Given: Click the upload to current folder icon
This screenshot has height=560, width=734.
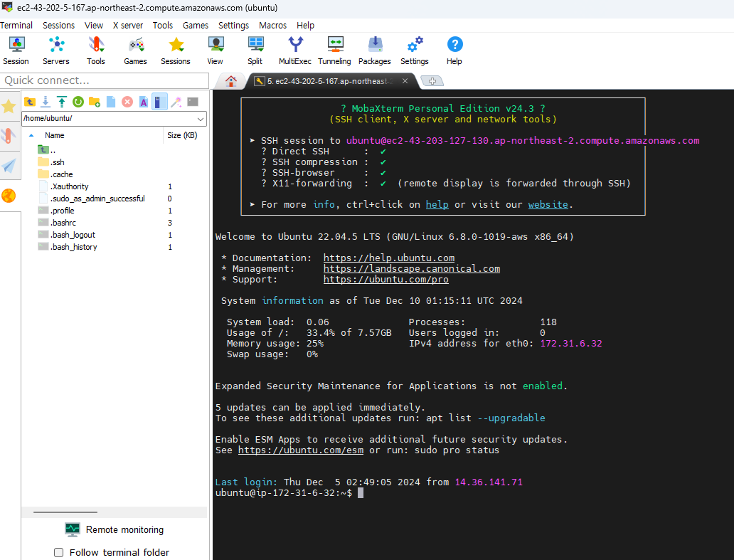Looking at the screenshot, I should click(x=62, y=102).
